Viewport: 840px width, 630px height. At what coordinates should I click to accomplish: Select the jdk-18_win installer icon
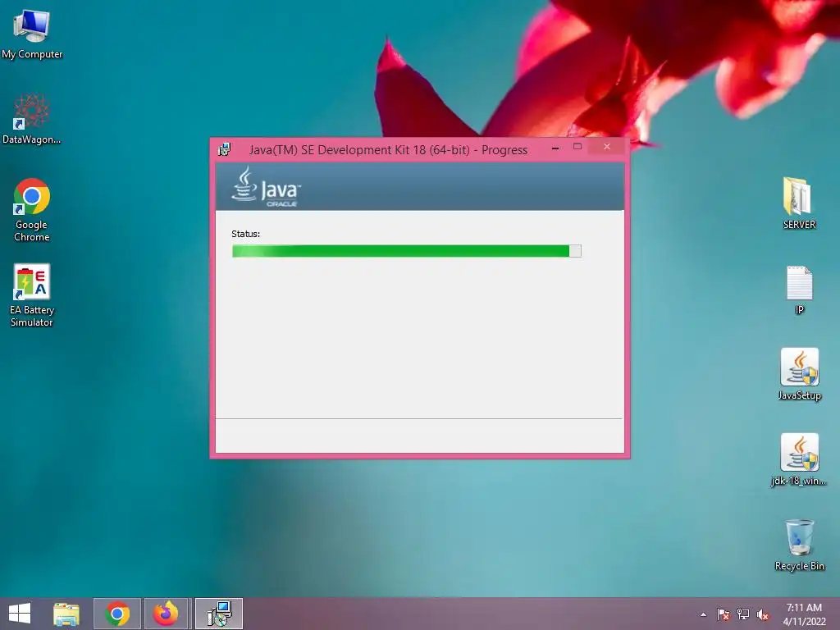click(x=799, y=459)
